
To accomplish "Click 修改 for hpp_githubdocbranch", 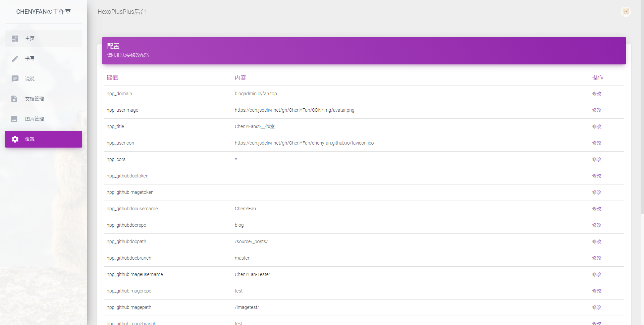I will [596, 258].
